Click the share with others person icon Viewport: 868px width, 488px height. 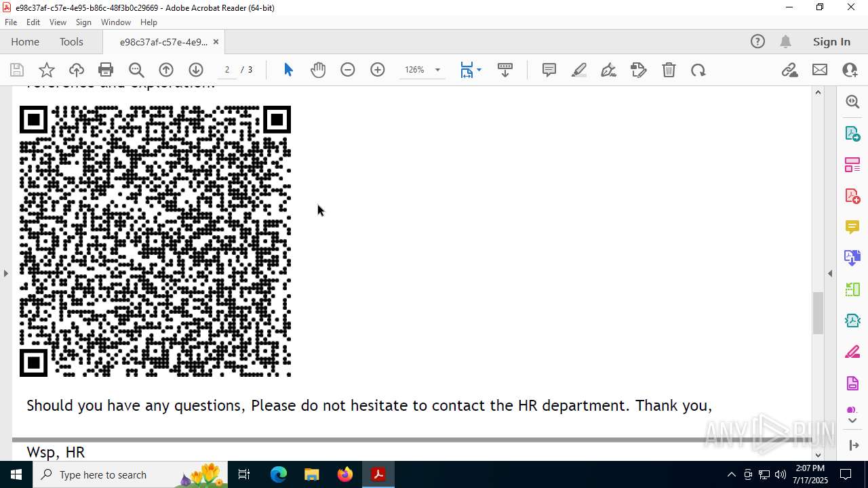(850, 70)
